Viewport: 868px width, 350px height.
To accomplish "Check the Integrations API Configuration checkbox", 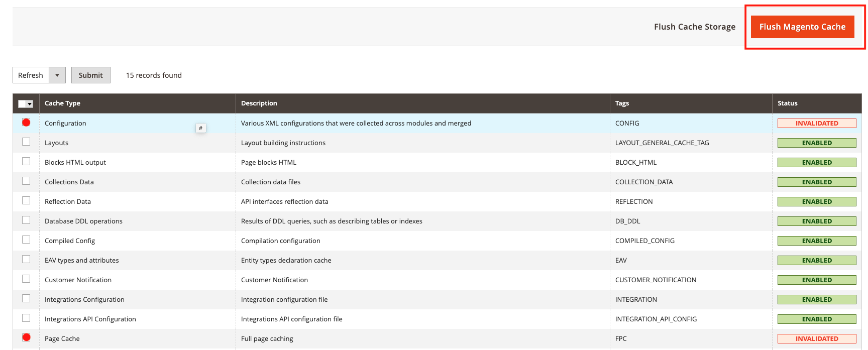I will [26, 318].
